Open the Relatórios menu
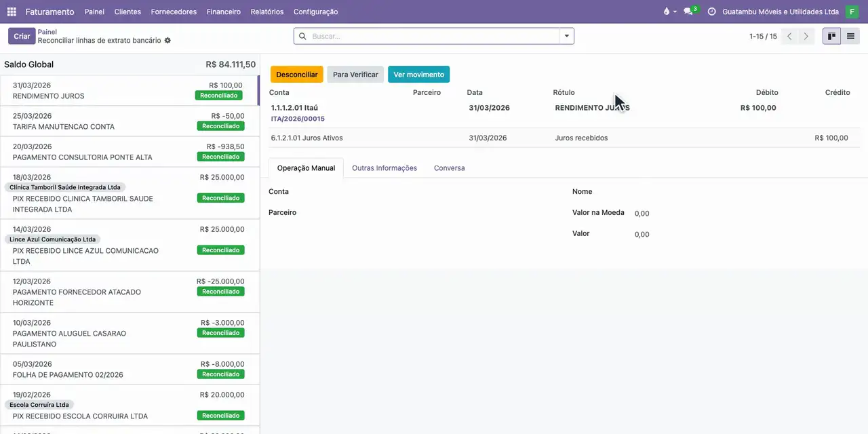The image size is (868, 434). 267,12
